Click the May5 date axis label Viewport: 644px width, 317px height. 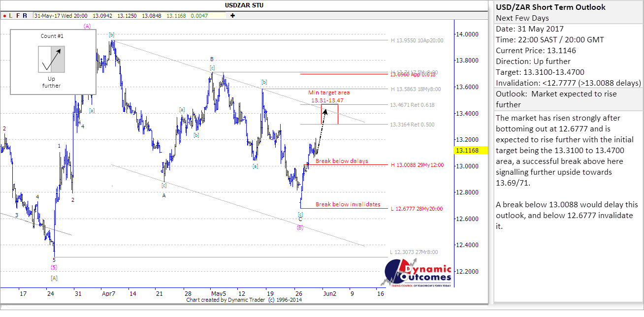[218, 293]
